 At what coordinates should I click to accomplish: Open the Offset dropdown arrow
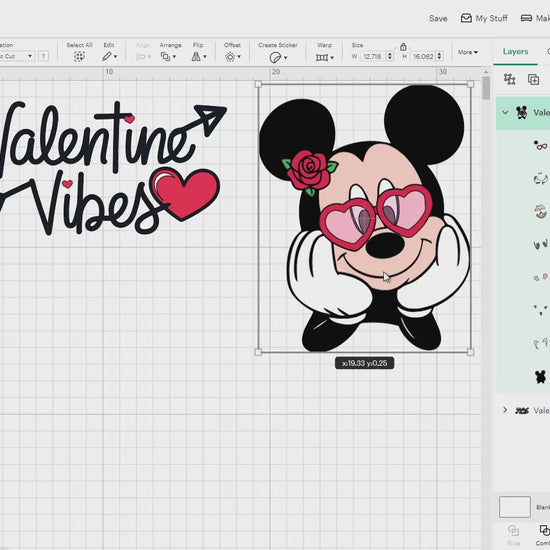(239, 57)
